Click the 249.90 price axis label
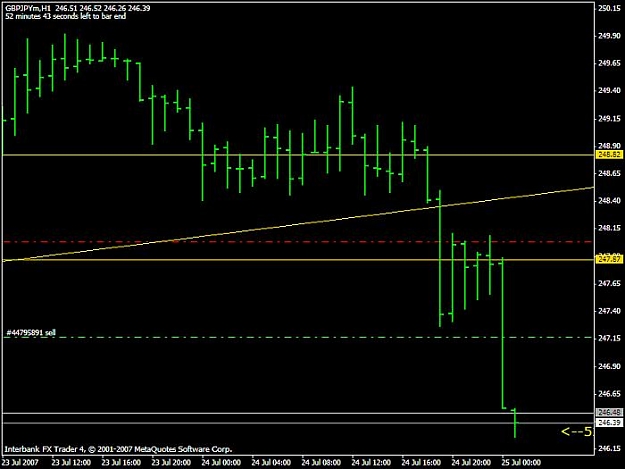 (x=610, y=35)
